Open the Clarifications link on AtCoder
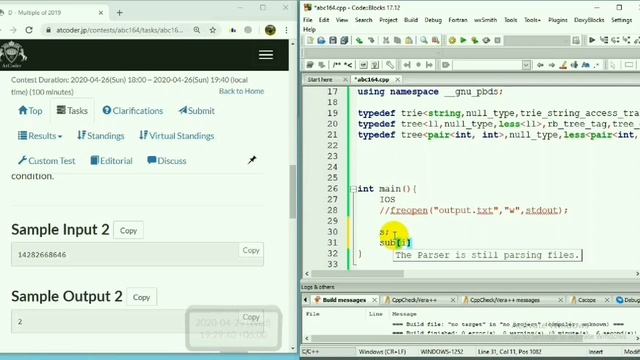 coord(133,111)
